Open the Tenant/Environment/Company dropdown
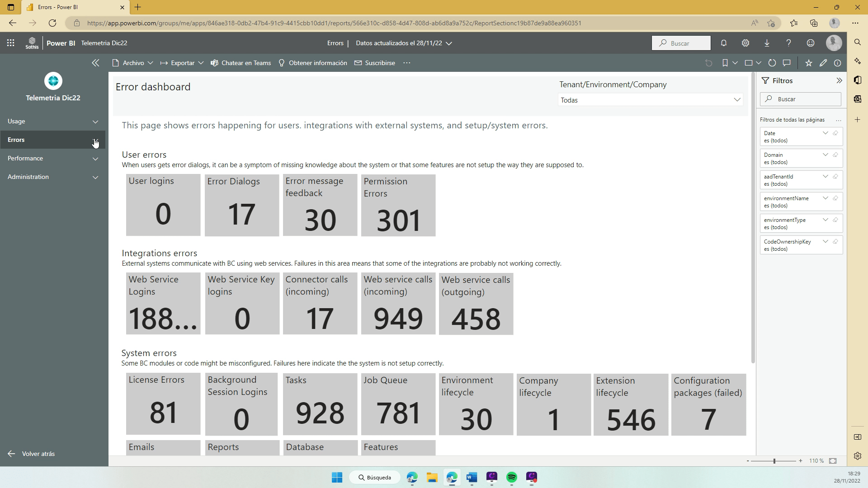 click(650, 100)
